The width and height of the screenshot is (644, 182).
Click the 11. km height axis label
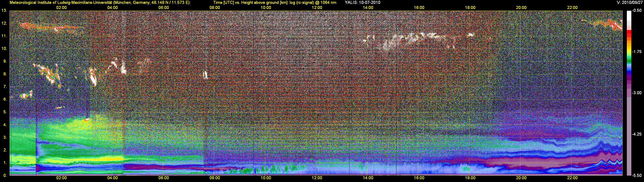(x=4, y=36)
